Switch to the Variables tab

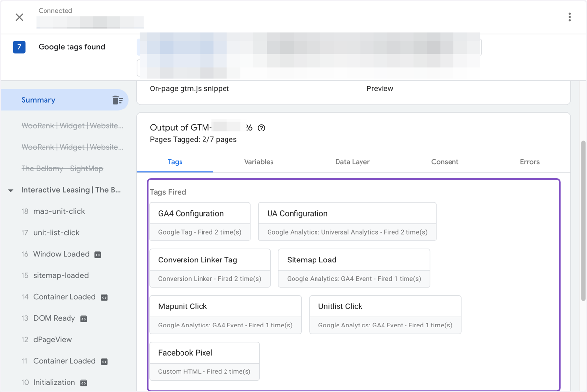259,162
